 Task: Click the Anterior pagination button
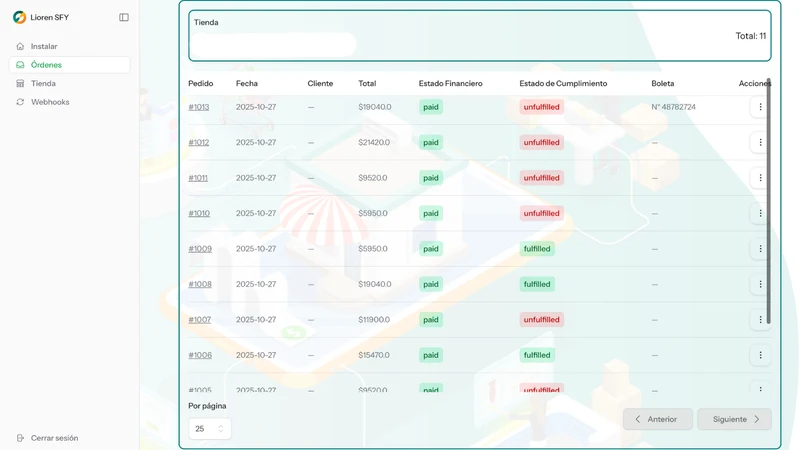coord(658,419)
